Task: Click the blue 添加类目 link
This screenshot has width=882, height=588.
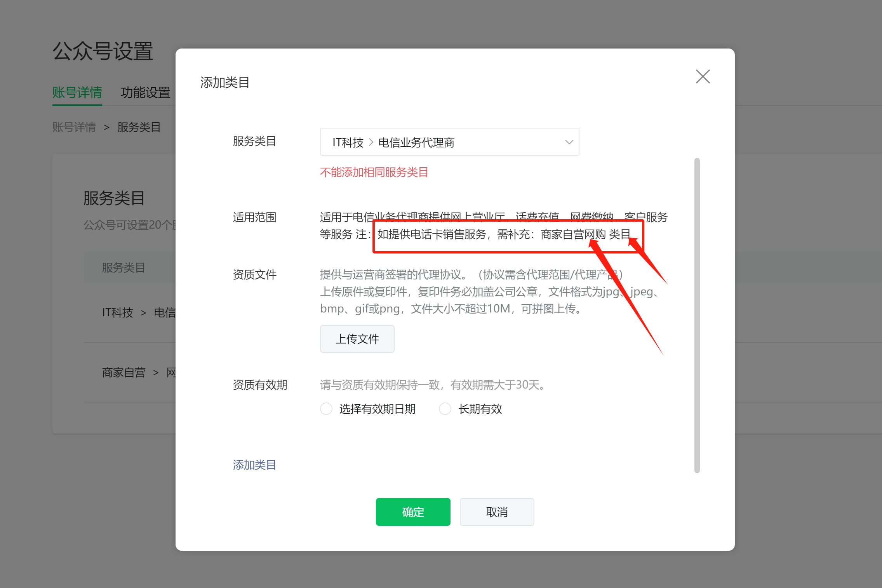Action: pos(254,465)
